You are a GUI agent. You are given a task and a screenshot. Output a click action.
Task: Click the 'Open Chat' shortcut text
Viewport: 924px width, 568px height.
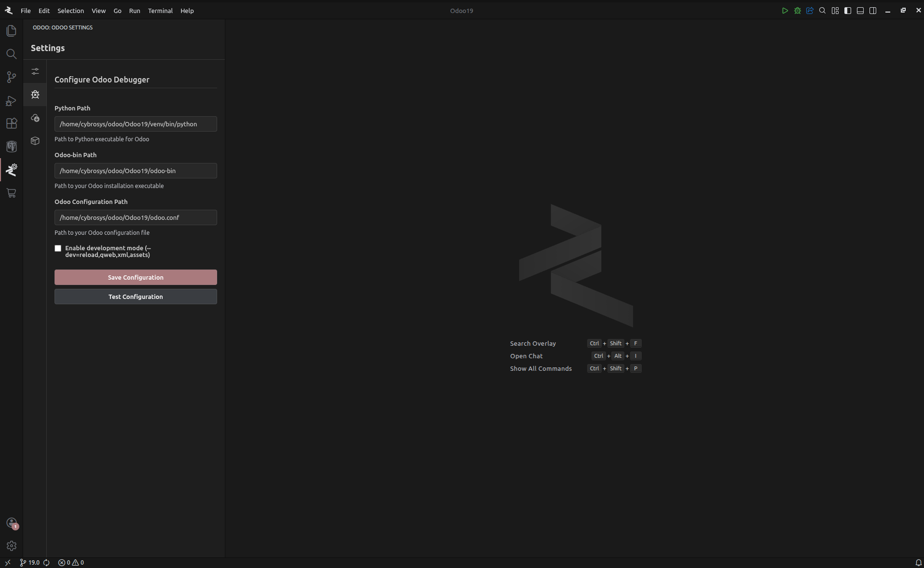[x=526, y=356]
